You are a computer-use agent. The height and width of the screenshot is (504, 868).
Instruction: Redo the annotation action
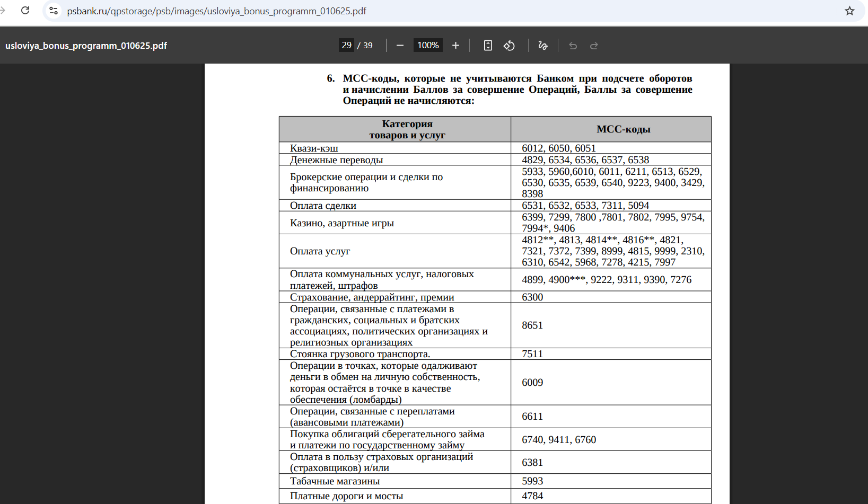click(594, 46)
